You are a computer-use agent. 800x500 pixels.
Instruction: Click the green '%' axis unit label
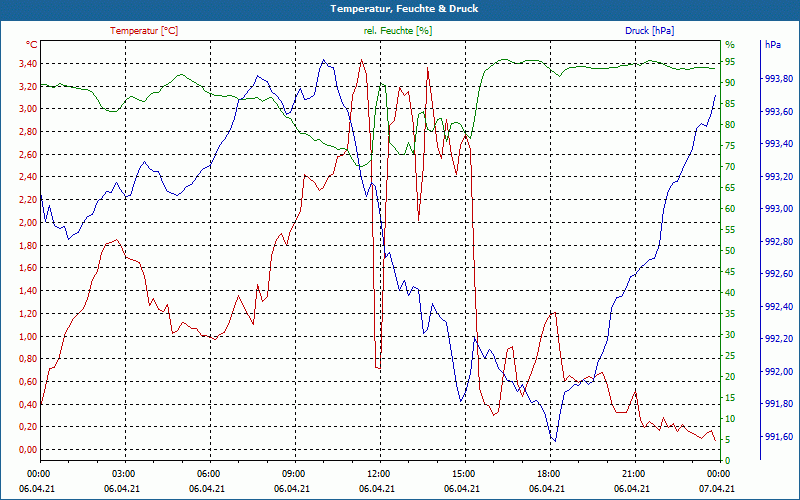tap(730, 45)
